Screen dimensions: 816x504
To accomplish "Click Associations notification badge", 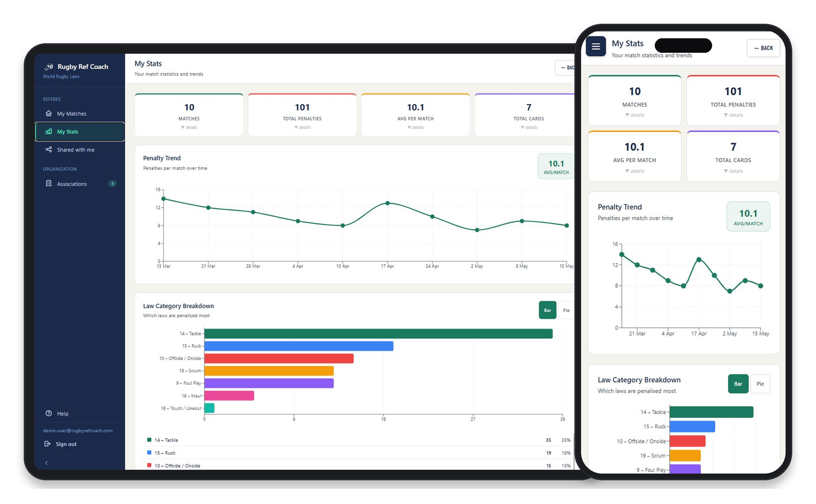I will point(112,184).
